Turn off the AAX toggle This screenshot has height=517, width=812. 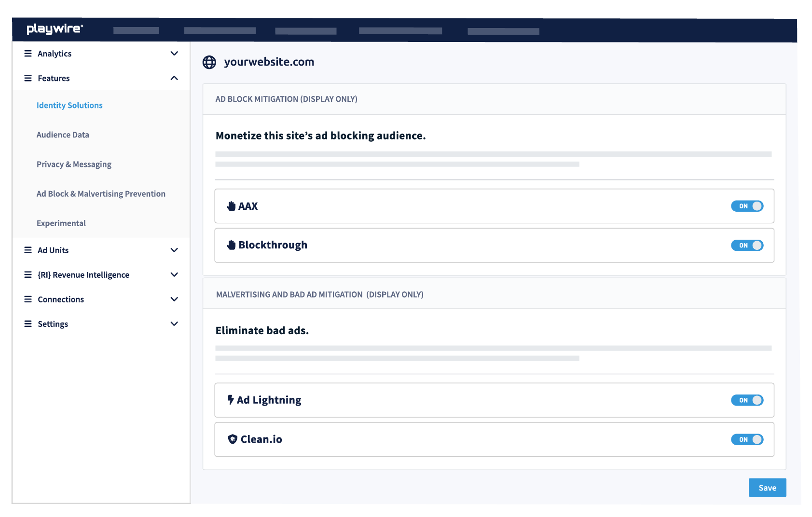click(747, 206)
